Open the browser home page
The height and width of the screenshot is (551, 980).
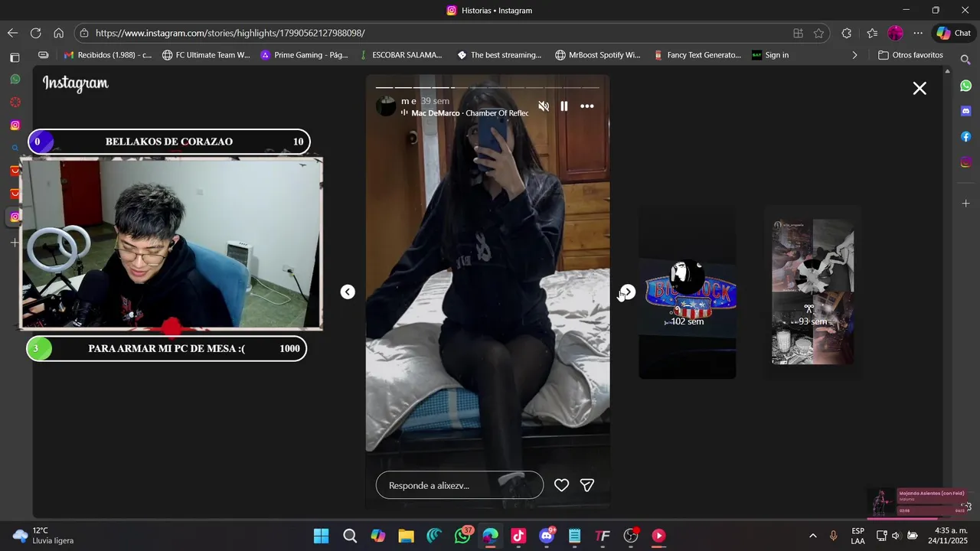[58, 33]
